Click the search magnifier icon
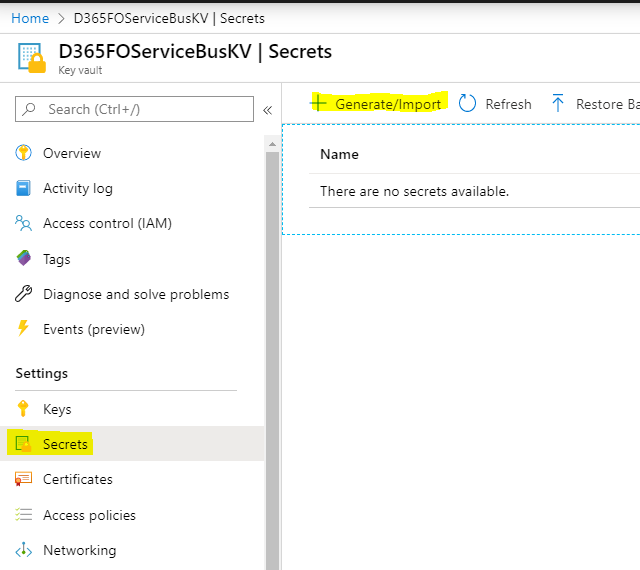Image resolution: width=640 pixels, height=570 pixels. click(x=29, y=109)
